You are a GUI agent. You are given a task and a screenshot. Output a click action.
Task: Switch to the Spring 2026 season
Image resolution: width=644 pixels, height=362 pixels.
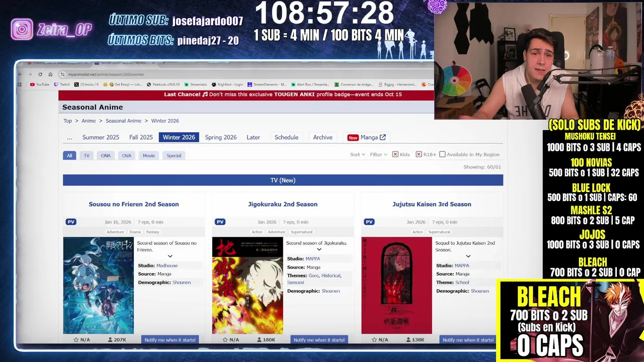[220, 137]
